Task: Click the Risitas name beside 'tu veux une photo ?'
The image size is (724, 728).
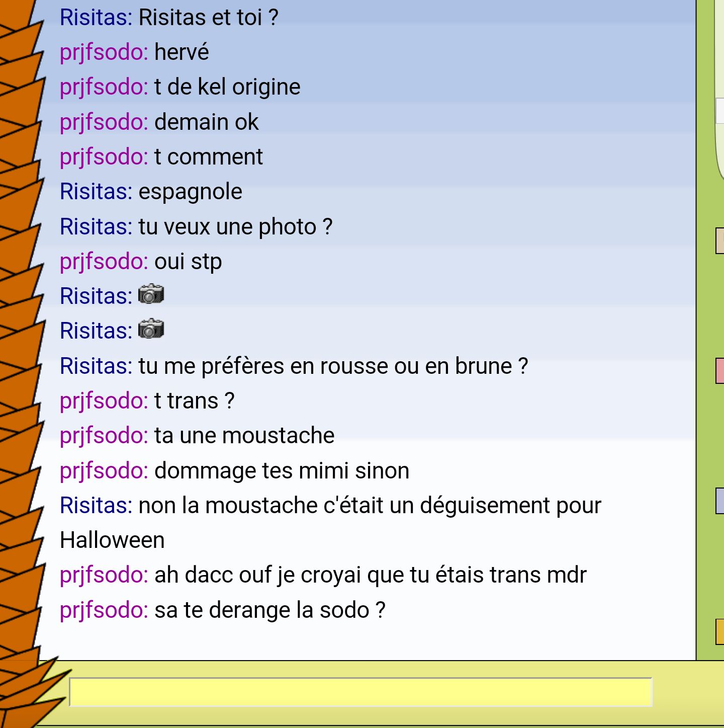Action: 96,226
